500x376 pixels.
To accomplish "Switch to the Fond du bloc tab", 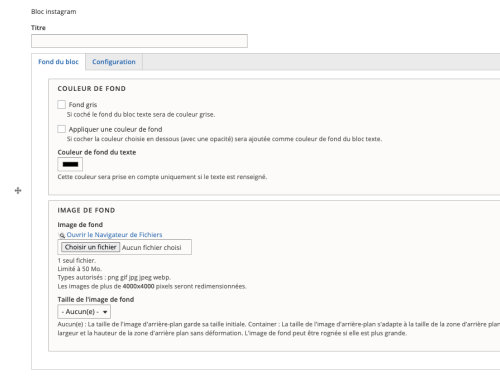I will 58,62.
